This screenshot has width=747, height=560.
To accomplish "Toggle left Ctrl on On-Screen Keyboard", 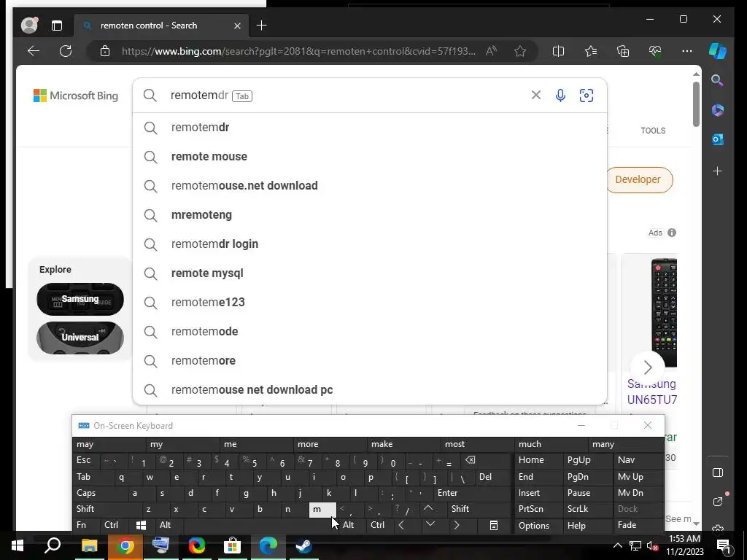I will [x=115, y=525].
